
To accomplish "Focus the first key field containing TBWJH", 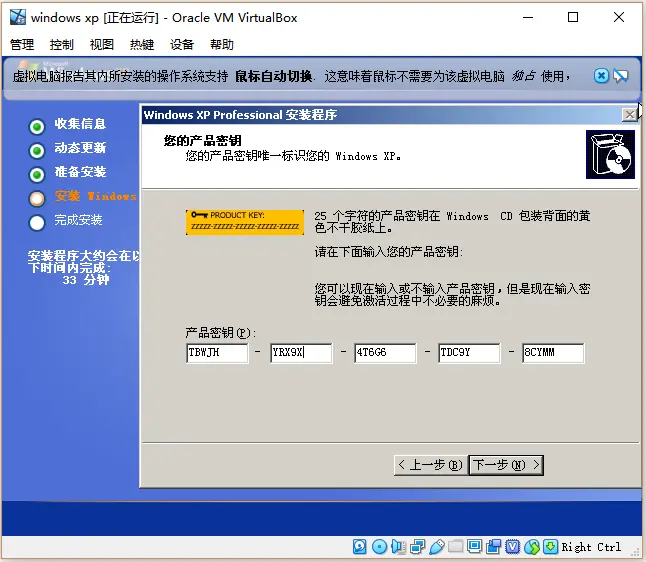I will (217, 353).
